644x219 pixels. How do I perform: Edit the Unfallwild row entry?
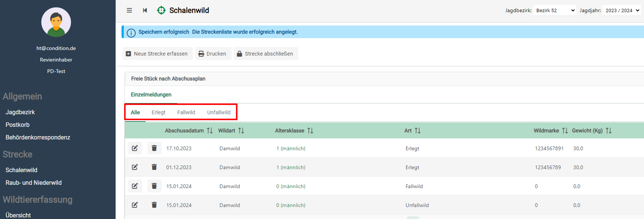[x=135, y=205]
